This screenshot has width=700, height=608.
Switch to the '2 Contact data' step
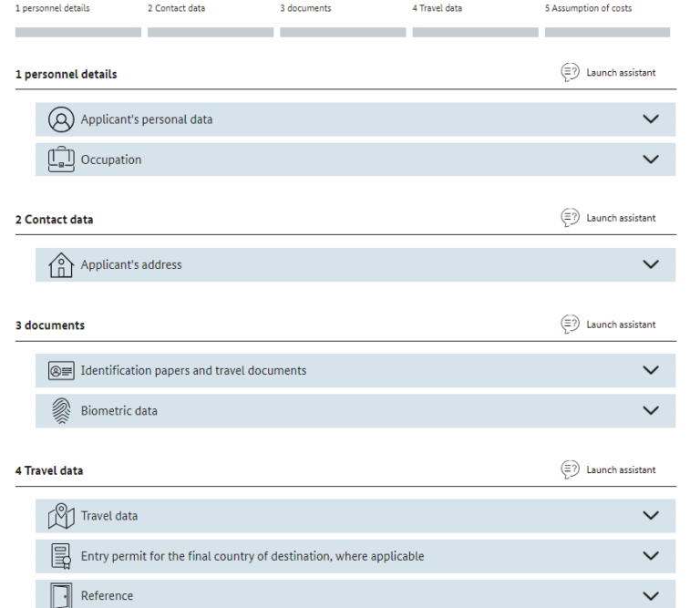click(176, 9)
